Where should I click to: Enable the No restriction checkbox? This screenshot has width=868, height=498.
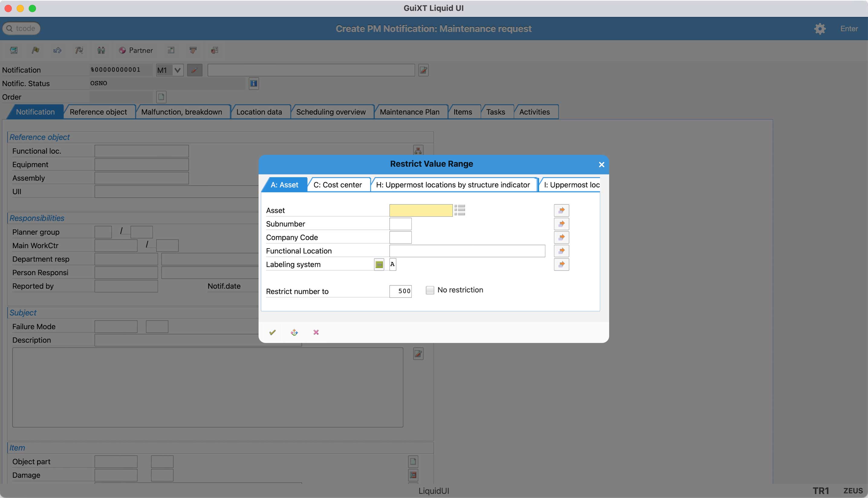[430, 290]
